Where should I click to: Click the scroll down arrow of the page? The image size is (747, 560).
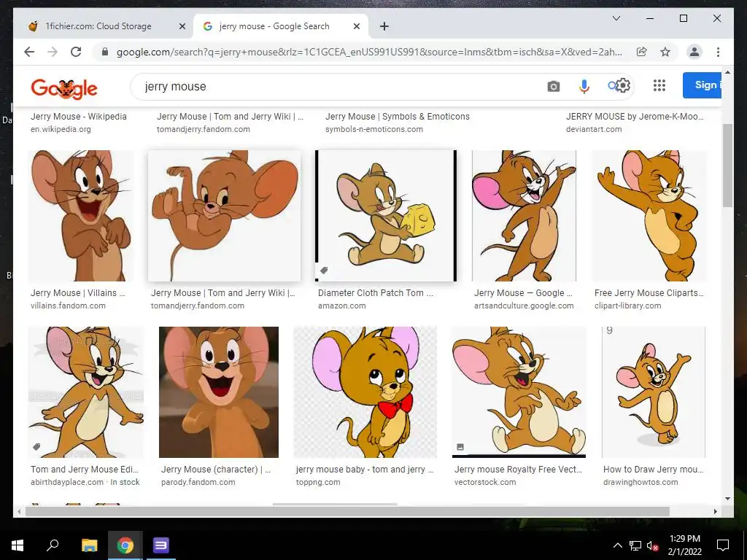point(727,499)
